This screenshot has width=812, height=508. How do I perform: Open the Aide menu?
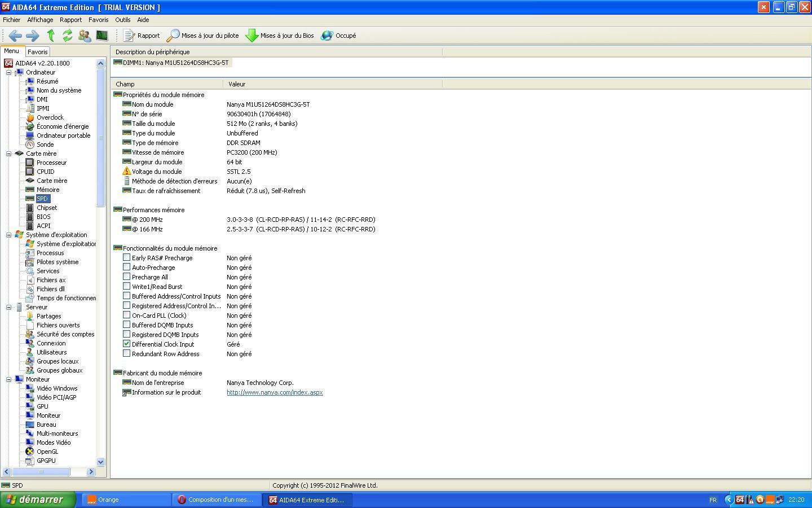(143, 20)
